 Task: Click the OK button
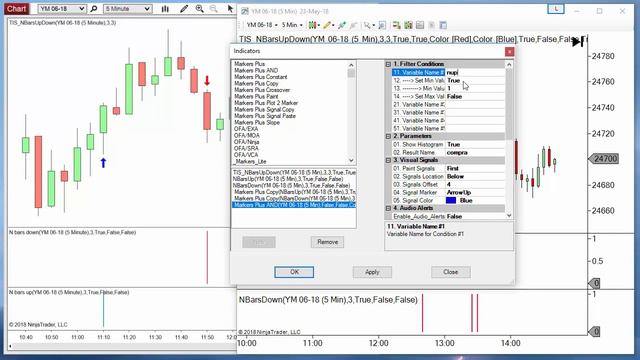294,272
